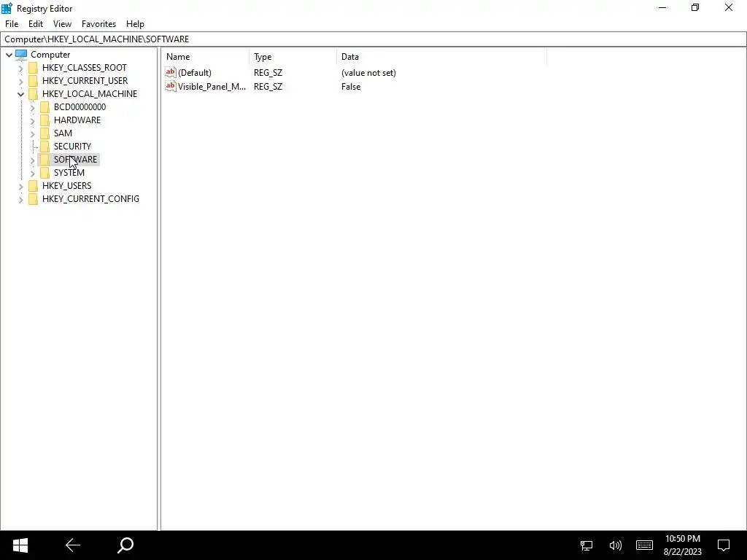
Task: Collapse HKEY_LOCAL_MACHINE chevron
Action: pyautogui.click(x=20, y=94)
